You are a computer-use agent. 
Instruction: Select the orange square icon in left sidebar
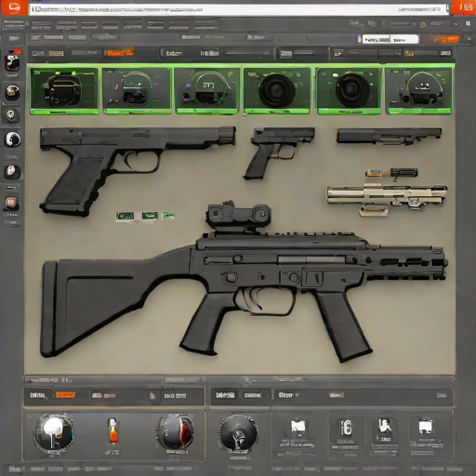coord(11,203)
